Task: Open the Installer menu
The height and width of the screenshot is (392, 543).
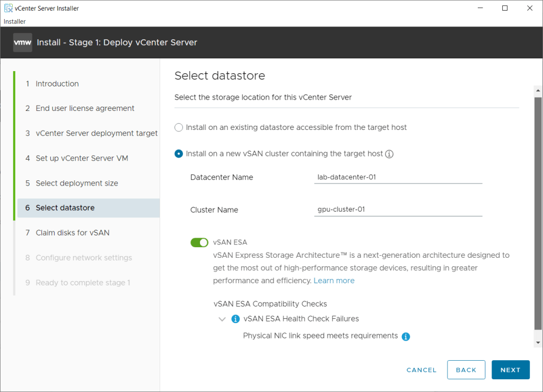Action: pos(15,21)
